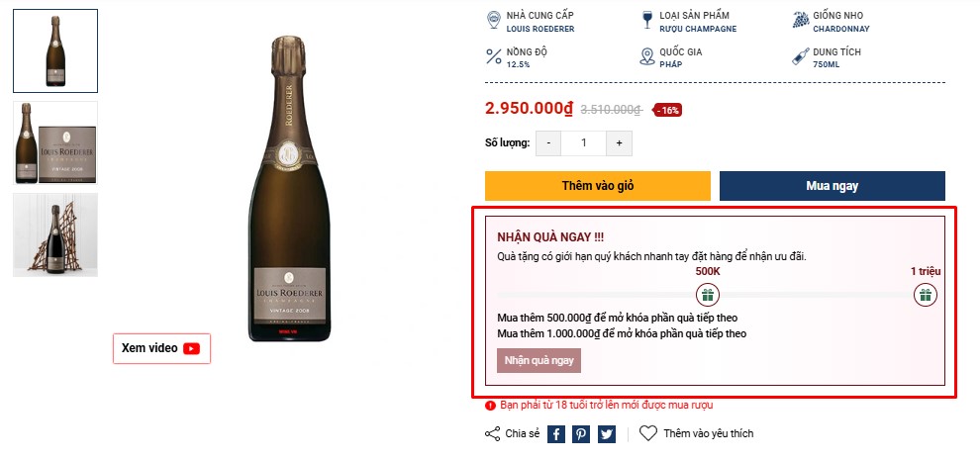Image resolution: width=980 pixels, height=461 pixels.
Task: Open the Xem video button
Action: (x=161, y=348)
